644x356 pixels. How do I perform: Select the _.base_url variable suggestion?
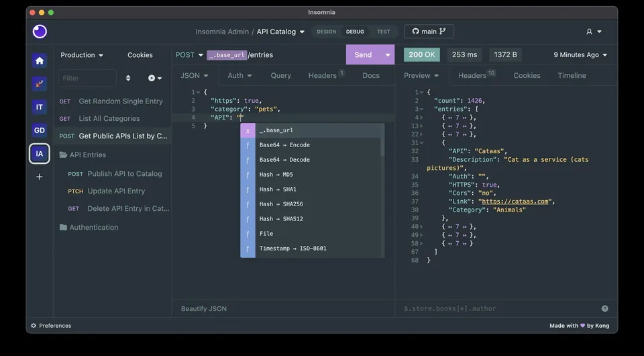(x=312, y=130)
